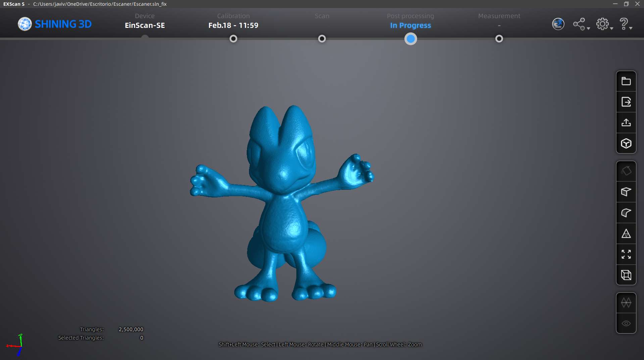644x360 pixels.
Task: Click the Escaner.sln_fix file path in title bar
Action: click(x=100, y=4)
